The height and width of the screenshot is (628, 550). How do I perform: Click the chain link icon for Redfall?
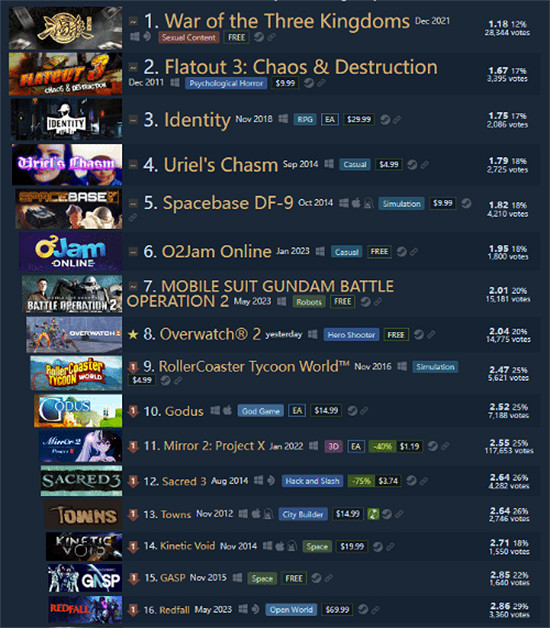375,610
